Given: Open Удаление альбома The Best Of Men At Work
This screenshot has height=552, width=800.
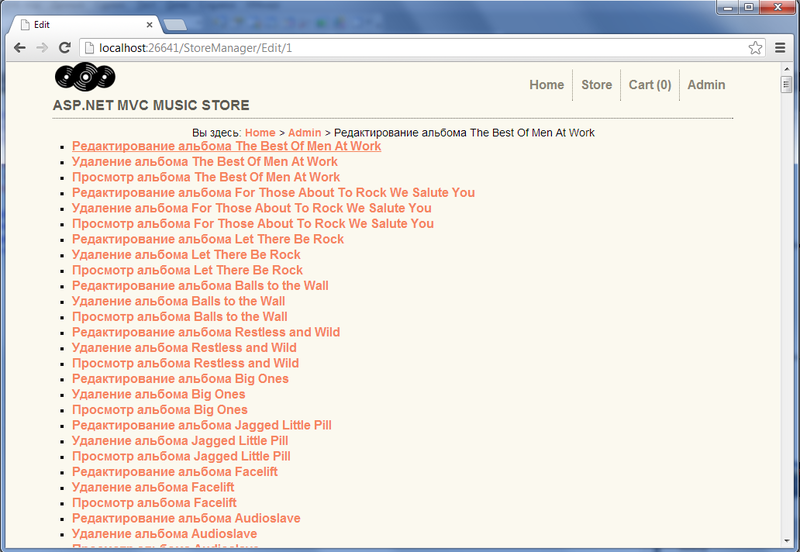Looking at the screenshot, I should pos(205,162).
